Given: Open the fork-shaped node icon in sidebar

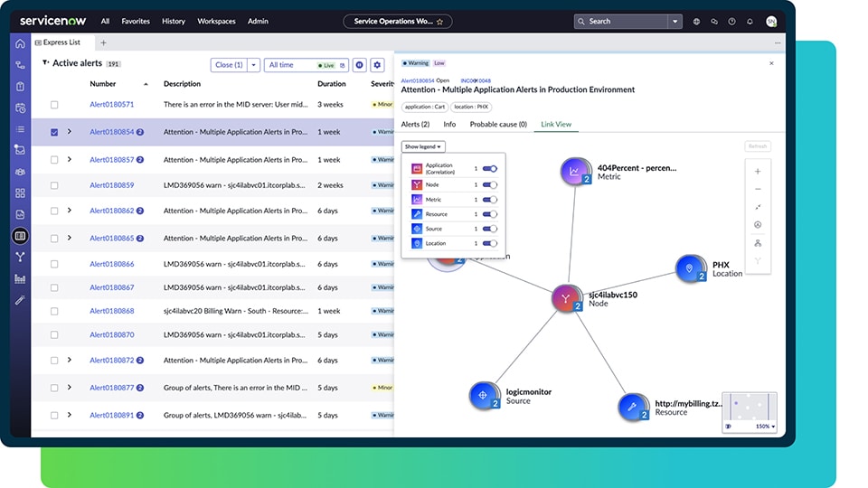Looking at the screenshot, I should (21, 258).
